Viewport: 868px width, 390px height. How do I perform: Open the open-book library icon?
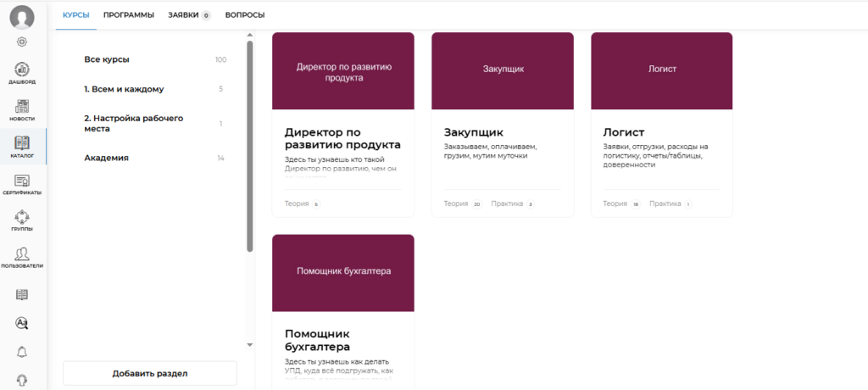[22, 295]
